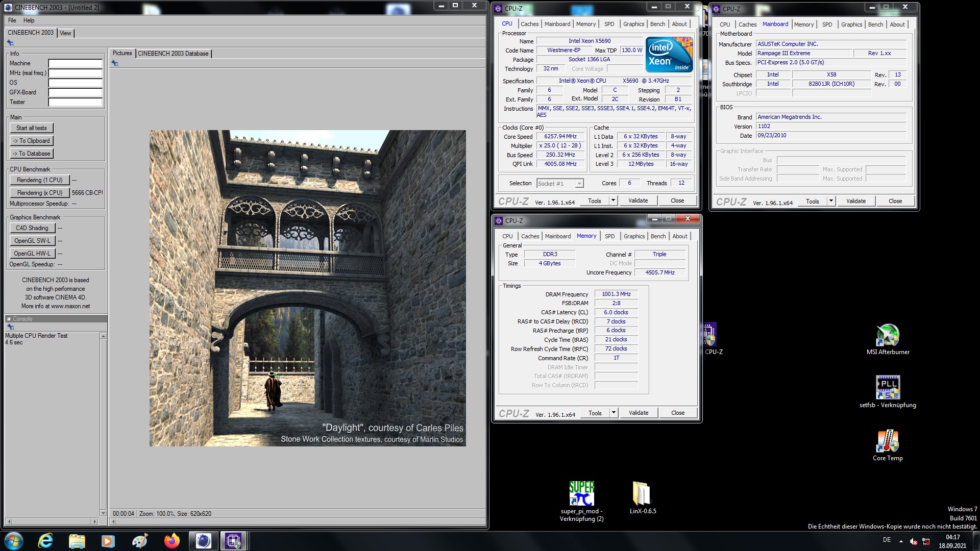980x551 pixels.
Task: Click the To Database button
Action: [x=32, y=154]
